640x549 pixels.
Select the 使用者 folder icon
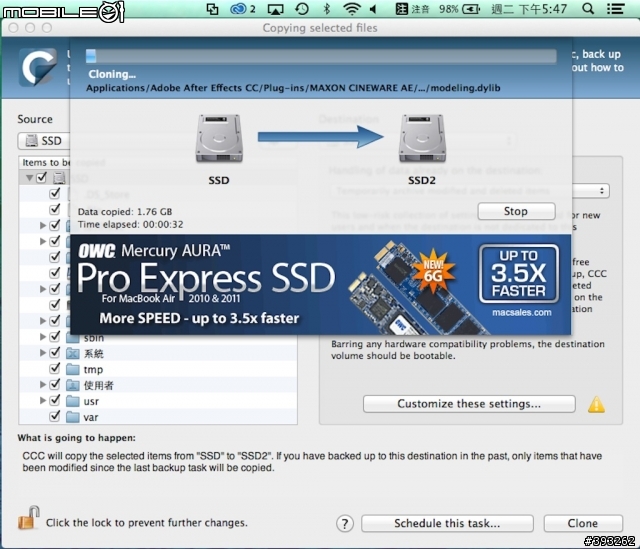(73, 385)
